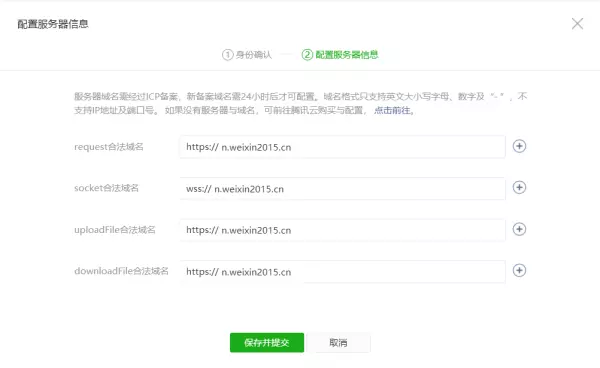Click the dialog title 配置服务器信息

coord(53,24)
